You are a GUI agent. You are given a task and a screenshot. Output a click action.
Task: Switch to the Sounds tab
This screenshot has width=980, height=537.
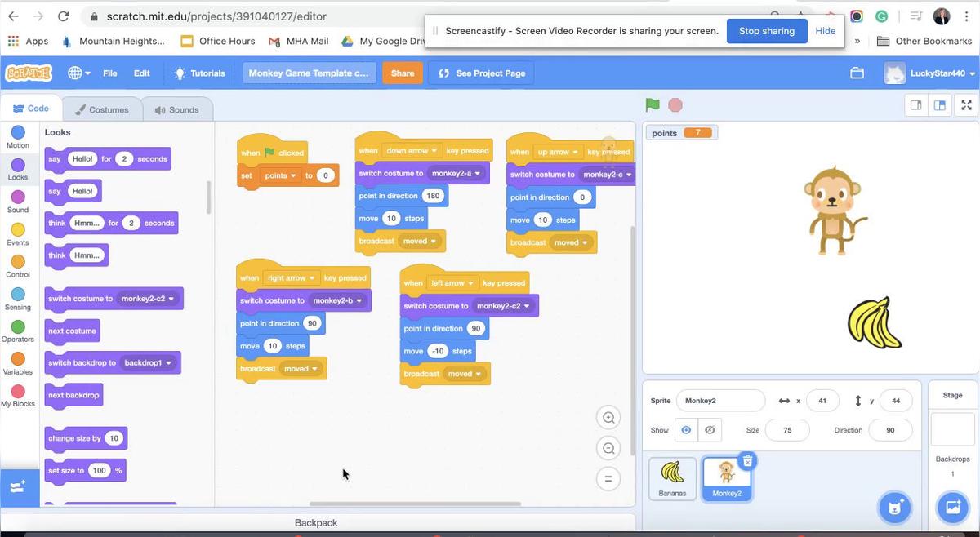[176, 109]
